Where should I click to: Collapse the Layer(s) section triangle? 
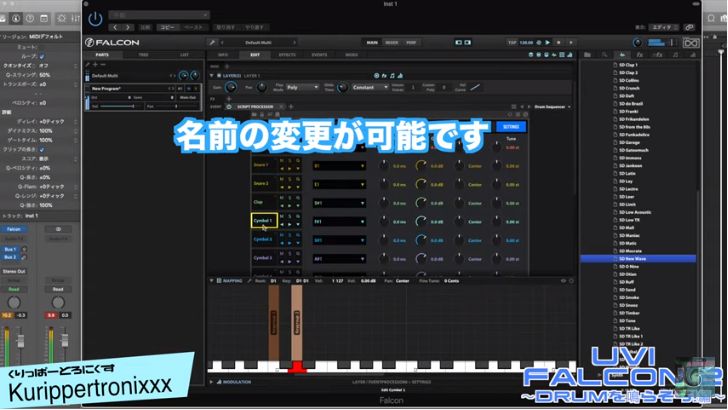pos(212,76)
